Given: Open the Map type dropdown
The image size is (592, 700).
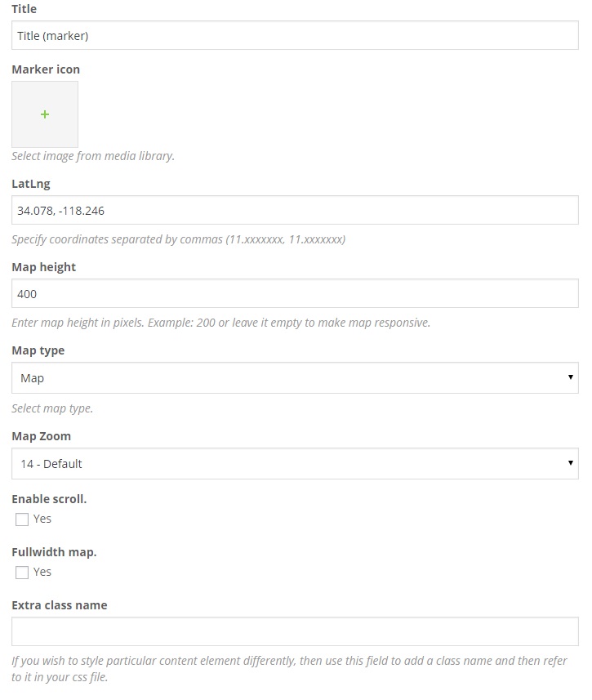Looking at the screenshot, I should (295, 378).
